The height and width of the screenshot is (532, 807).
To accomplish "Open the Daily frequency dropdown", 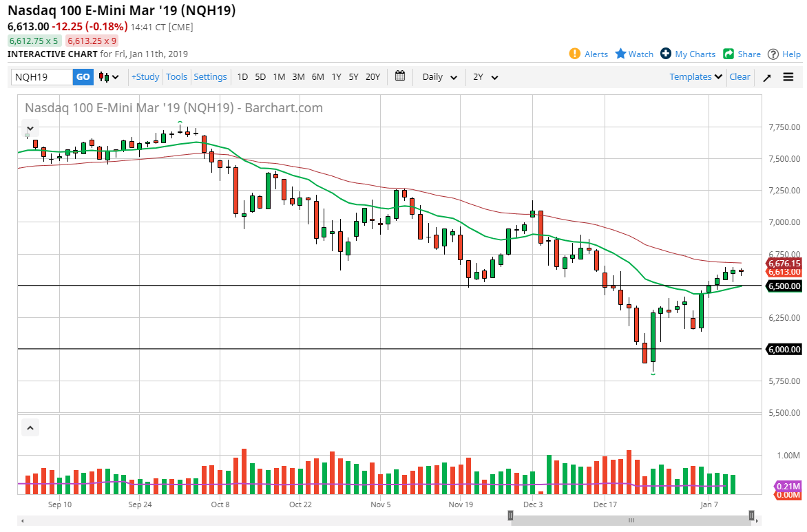I will click(x=439, y=77).
